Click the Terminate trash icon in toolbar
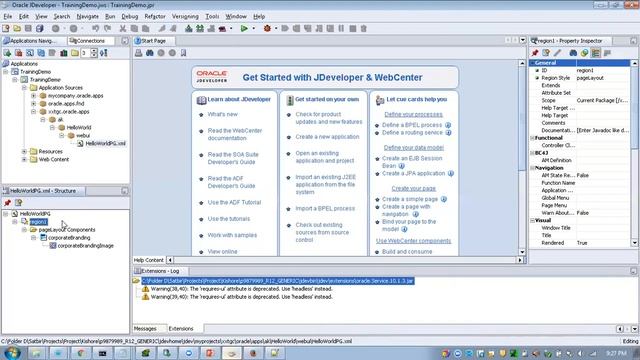 tap(364, 29)
